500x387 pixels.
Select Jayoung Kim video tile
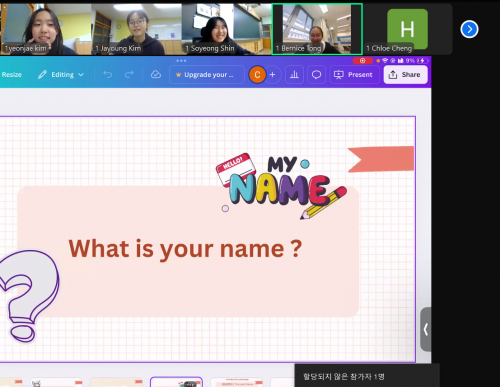(136, 29)
